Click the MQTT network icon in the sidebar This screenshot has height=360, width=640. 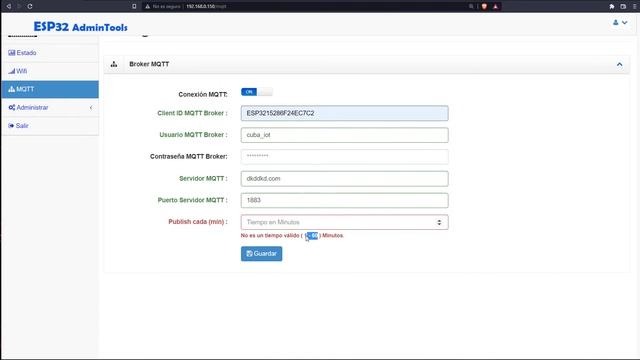click(11, 89)
